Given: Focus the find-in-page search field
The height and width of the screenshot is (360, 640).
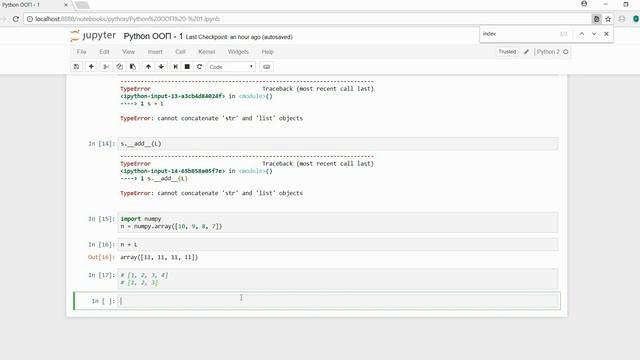Looking at the screenshot, I should point(519,34).
